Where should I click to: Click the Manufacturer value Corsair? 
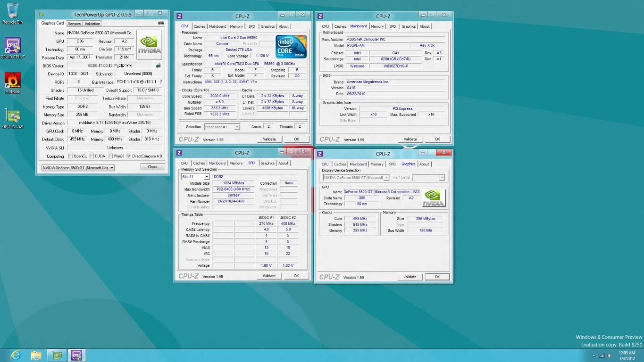pyautogui.click(x=233, y=195)
